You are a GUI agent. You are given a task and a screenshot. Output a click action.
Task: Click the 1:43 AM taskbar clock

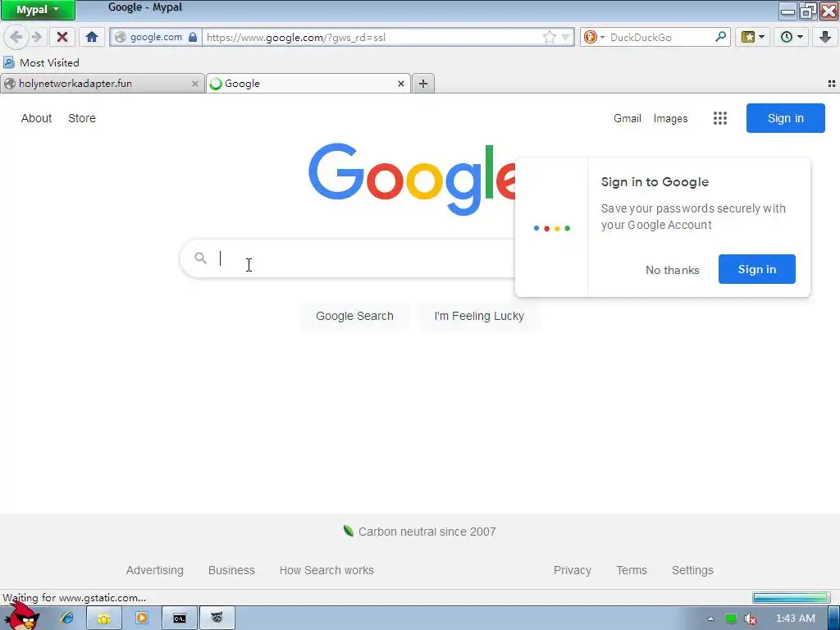click(x=796, y=619)
